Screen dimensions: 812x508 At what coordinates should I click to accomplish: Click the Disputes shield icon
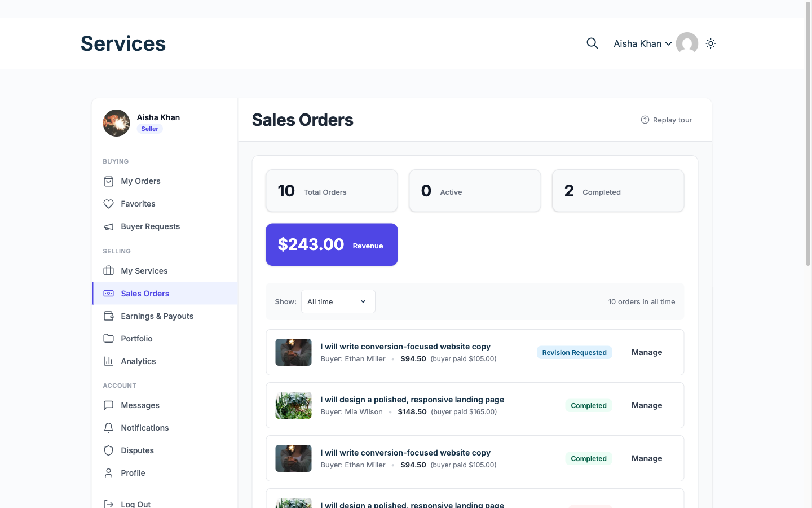tap(109, 450)
